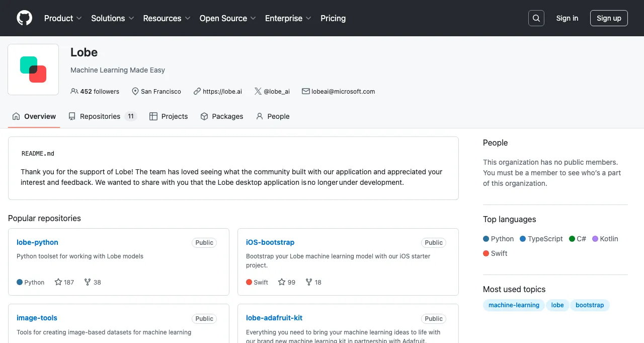
Task: Switch to the Repositories tab
Action: (x=102, y=116)
